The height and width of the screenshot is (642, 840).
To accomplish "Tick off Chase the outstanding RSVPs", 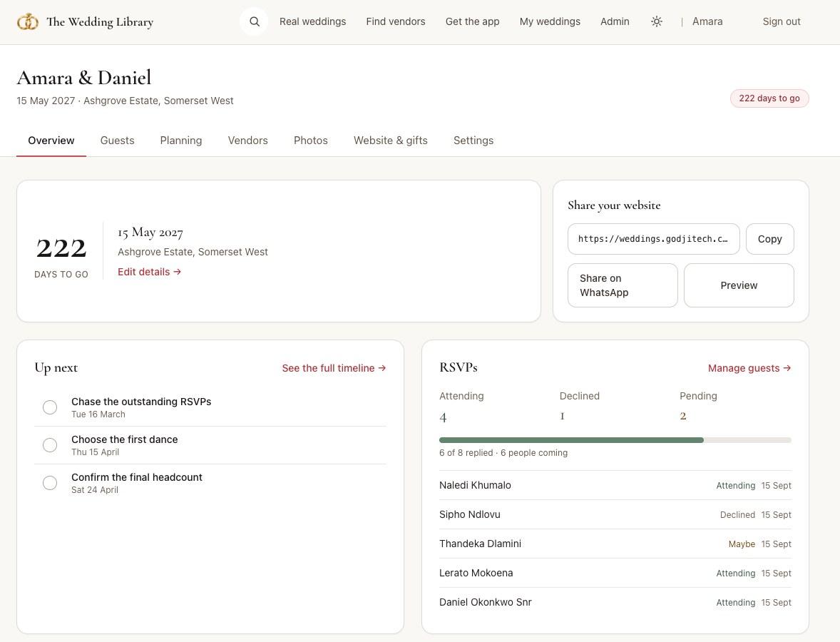I will click(x=50, y=407).
